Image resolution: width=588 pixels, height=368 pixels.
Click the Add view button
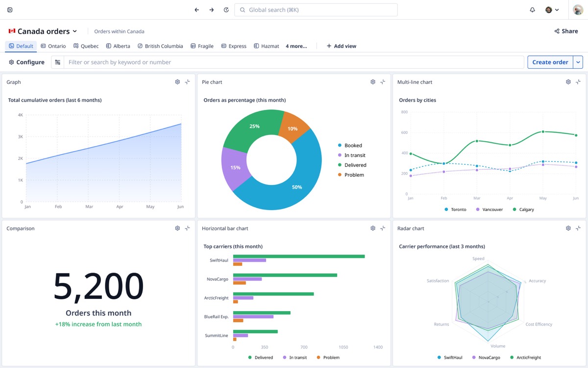point(342,46)
